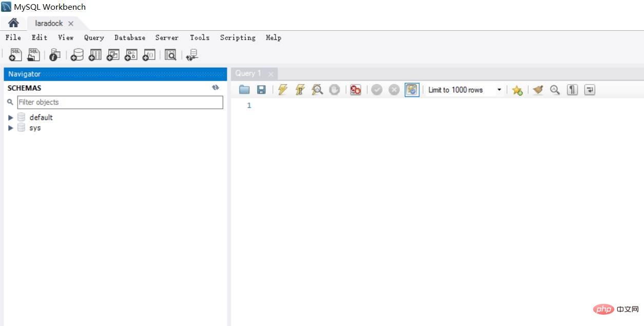Viewport: 644px width, 326px height.
Task: Open the Help menu
Action: click(274, 37)
